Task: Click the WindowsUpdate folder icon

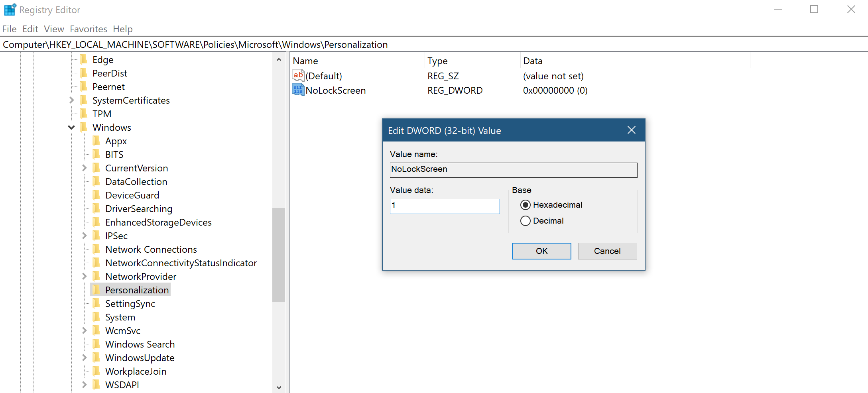Action: click(x=96, y=358)
